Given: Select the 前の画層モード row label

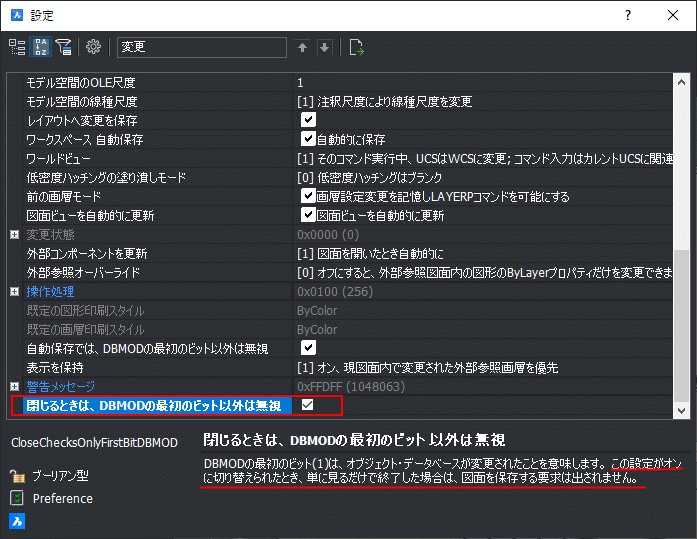Looking at the screenshot, I should tap(64, 196).
